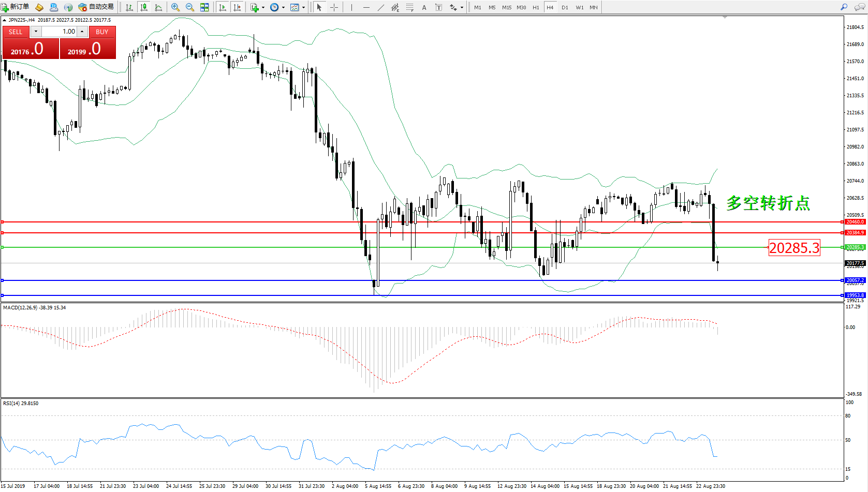Switch to the M15 timeframe
The image size is (868, 492).
[x=506, y=7]
